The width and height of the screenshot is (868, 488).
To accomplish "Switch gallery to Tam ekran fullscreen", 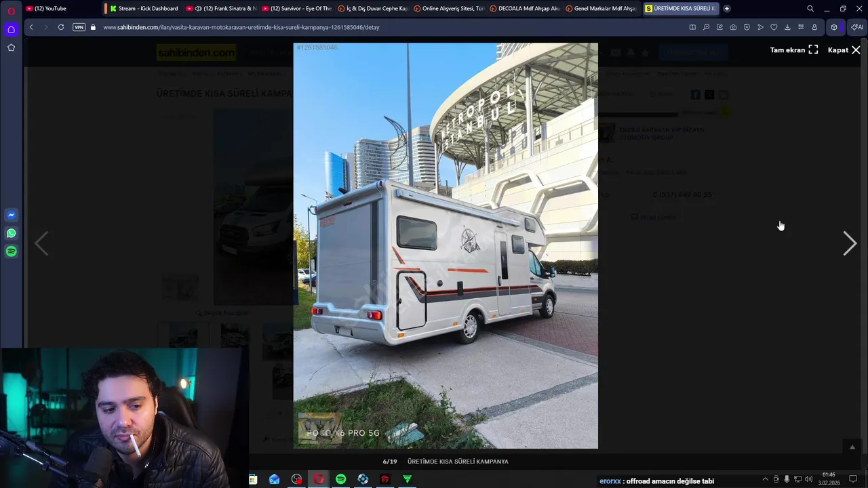I will (x=794, y=50).
